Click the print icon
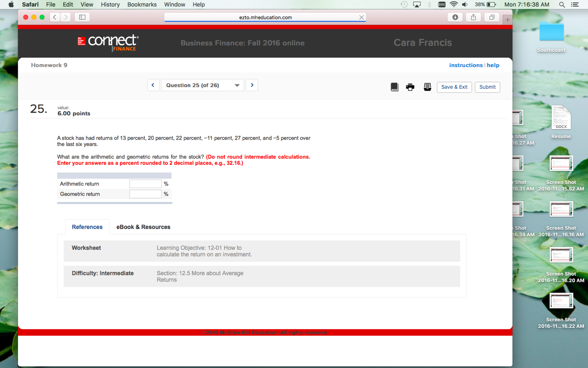The image size is (588, 368). (x=410, y=87)
